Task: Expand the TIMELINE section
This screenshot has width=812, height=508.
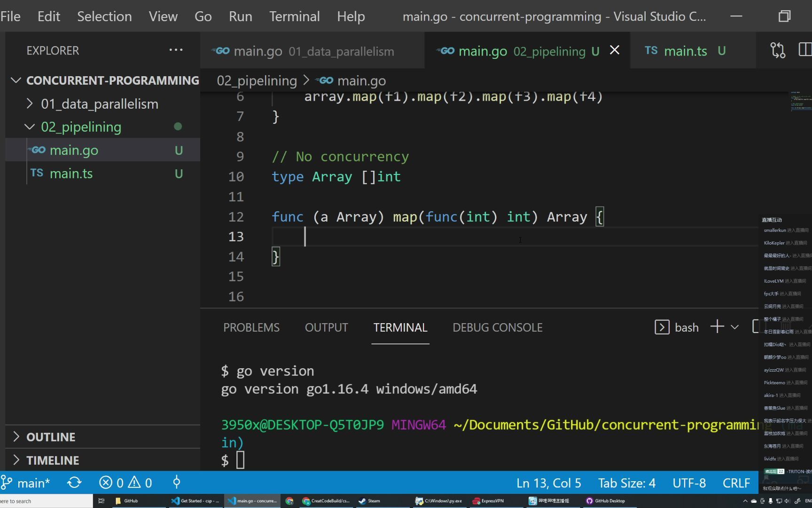Action: (102, 460)
